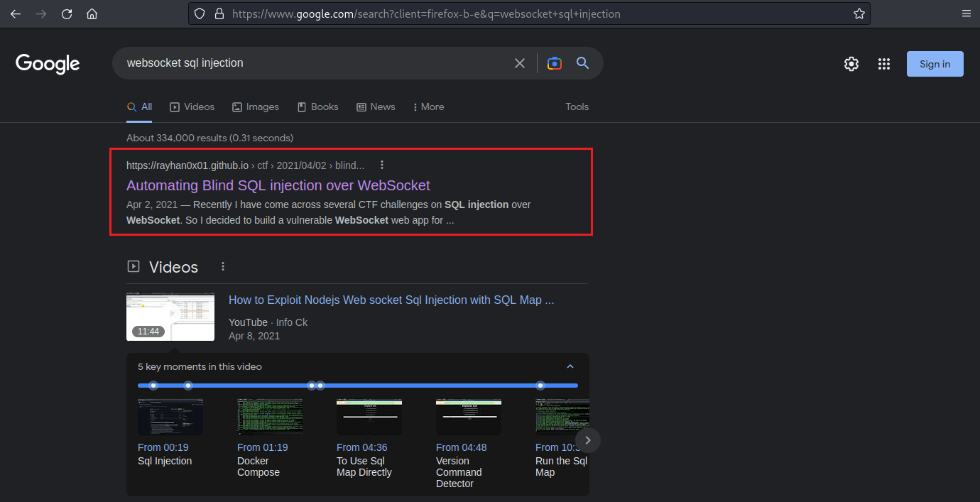This screenshot has height=502, width=980.
Task: Switch to the Images results tab
Action: pos(255,107)
